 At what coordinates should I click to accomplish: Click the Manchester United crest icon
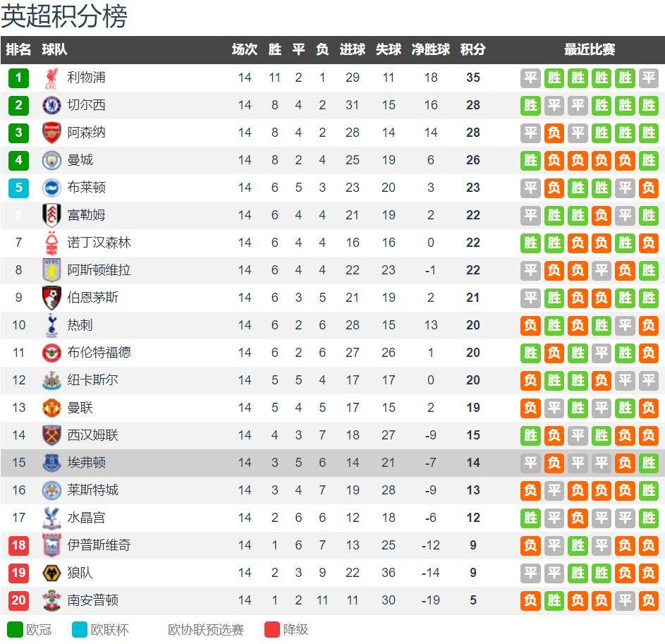[x=51, y=408]
